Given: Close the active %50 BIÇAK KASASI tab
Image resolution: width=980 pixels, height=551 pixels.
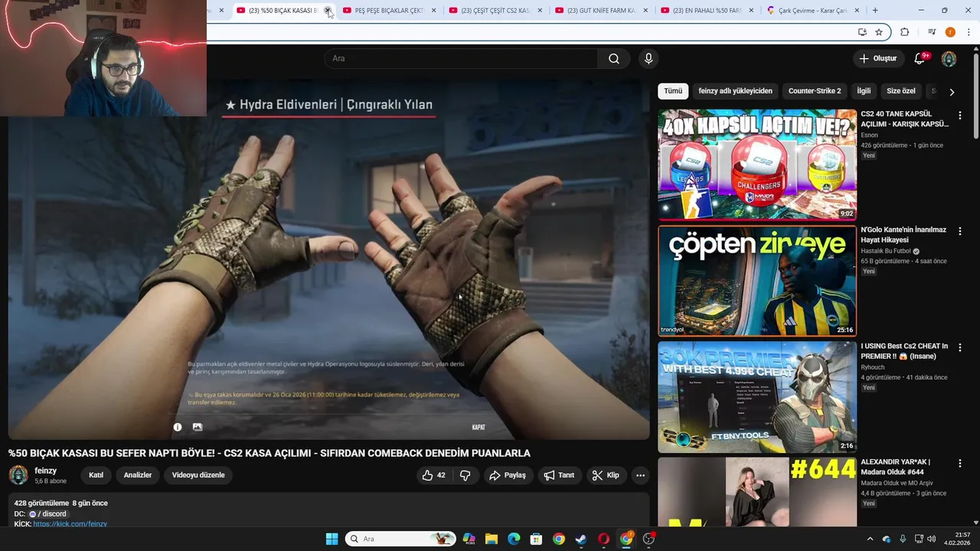Looking at the screenshot, I should click(x=327, y=11).
